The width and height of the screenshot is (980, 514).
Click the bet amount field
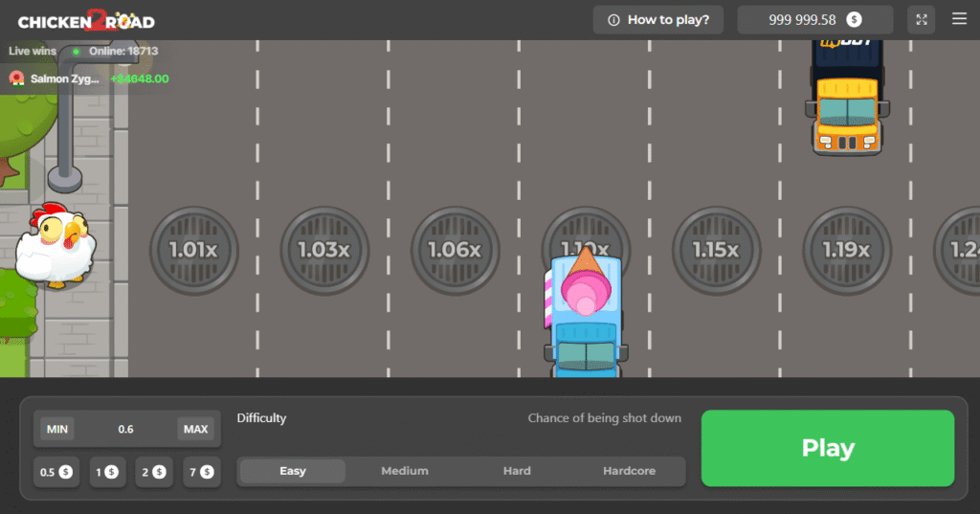coord(126,429)
